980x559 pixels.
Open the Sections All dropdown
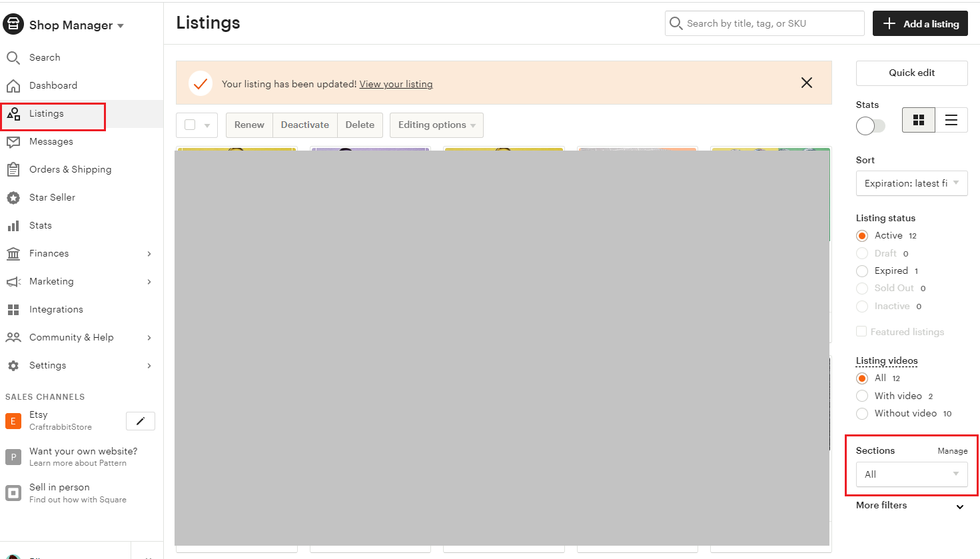911,474
